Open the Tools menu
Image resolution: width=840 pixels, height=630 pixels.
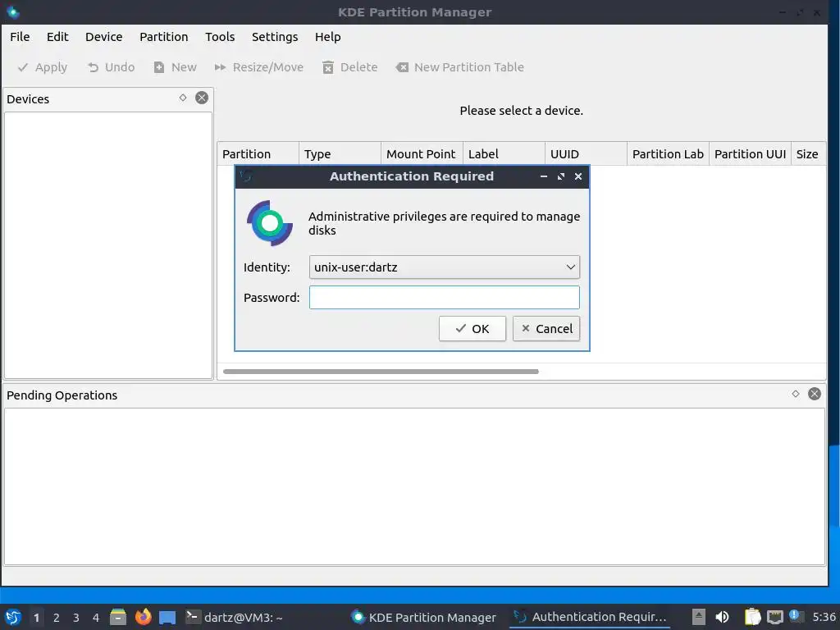(x=220, y=37)
